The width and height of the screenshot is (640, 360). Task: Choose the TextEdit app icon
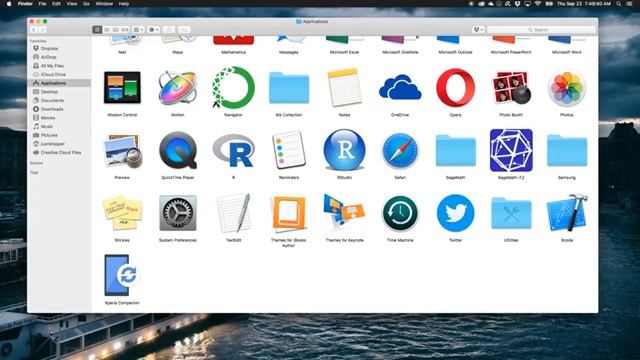[233, 213]
